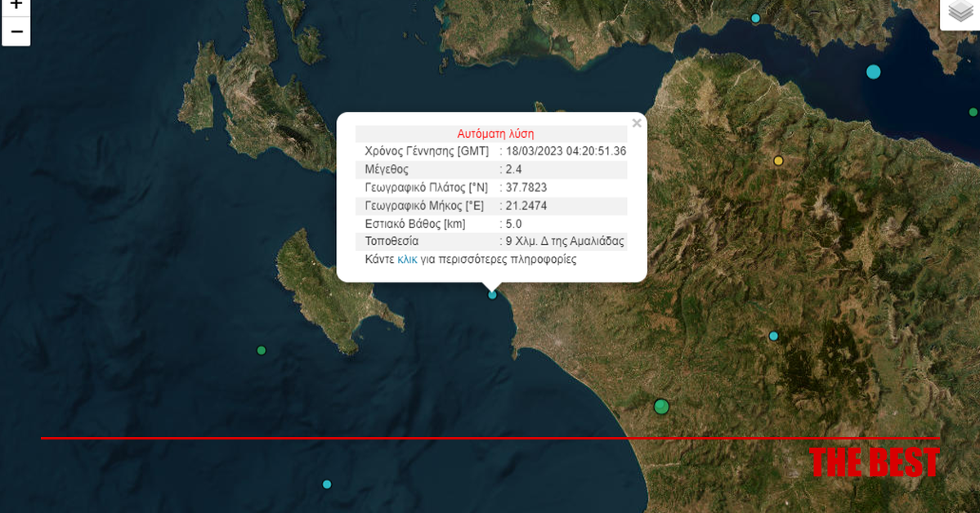This screenshot has width=980, height=513.
Task: Click the origin time value 18/03/2023 04:20:51.36
Action: pyautogui.click(x=566, y=152)
